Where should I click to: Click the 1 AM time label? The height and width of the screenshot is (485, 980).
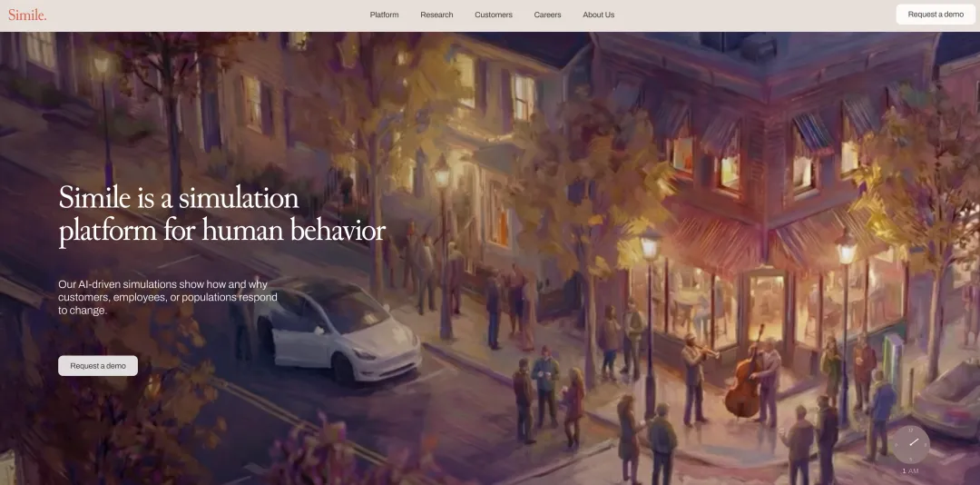pyautogui.click(x=911, y=471)
